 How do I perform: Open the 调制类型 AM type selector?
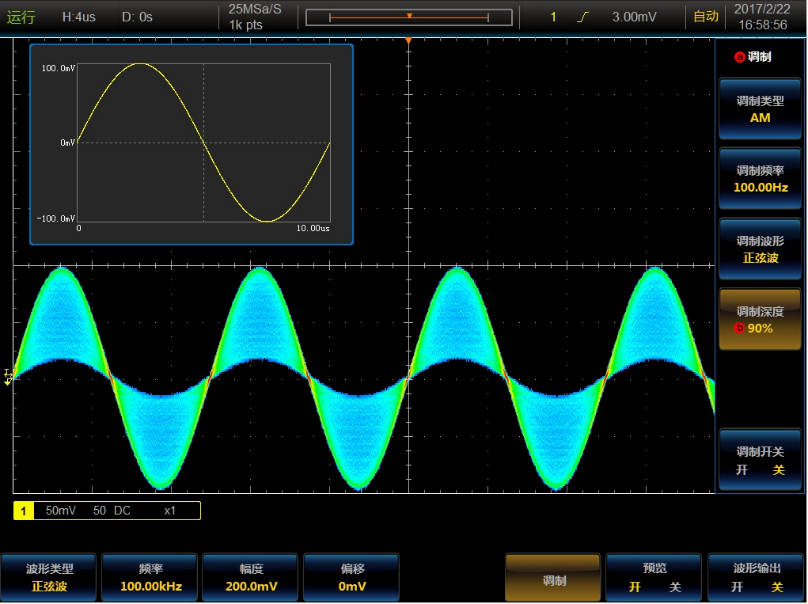(x=760, y=109)
